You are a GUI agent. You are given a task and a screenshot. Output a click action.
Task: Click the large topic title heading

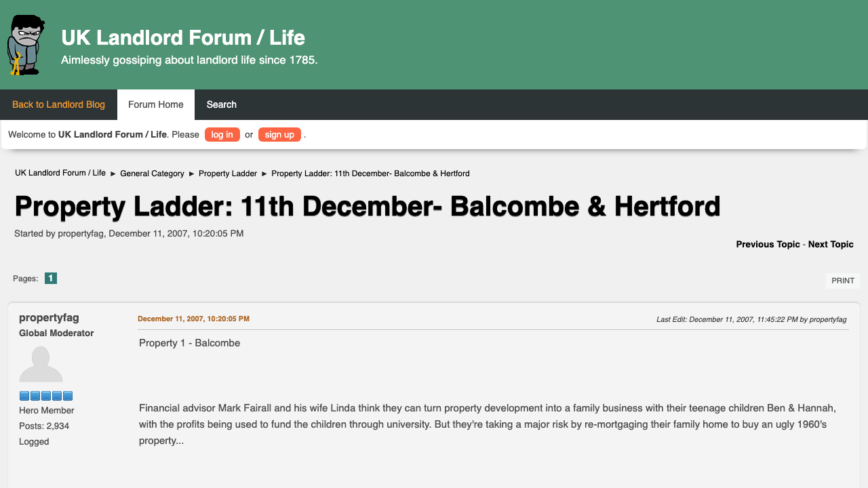tap(367, 206)
